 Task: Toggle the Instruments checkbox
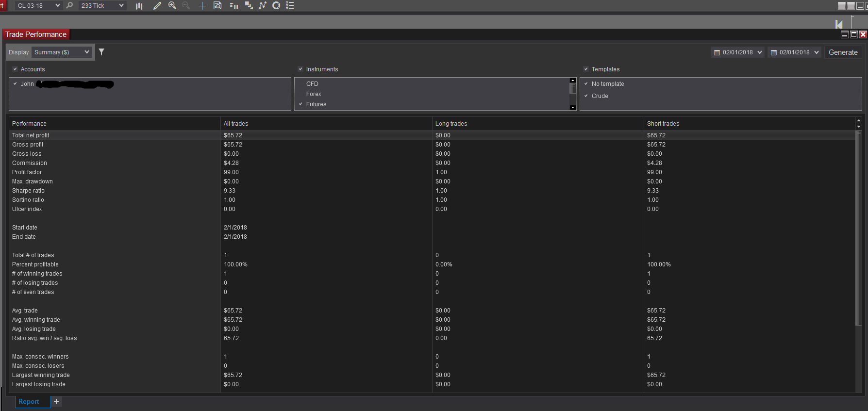(x=300, y=69)
